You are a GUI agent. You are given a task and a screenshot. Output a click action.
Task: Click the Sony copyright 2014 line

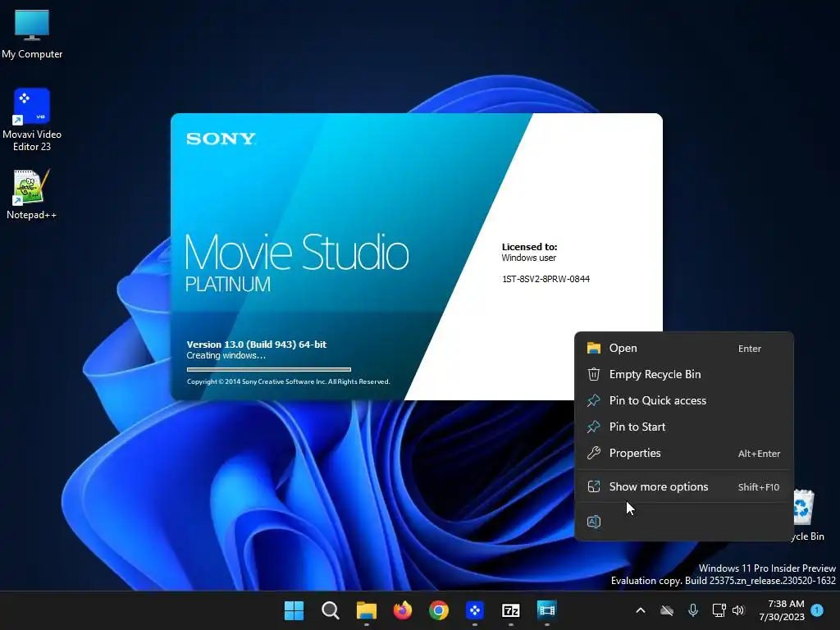click(288, 382)
